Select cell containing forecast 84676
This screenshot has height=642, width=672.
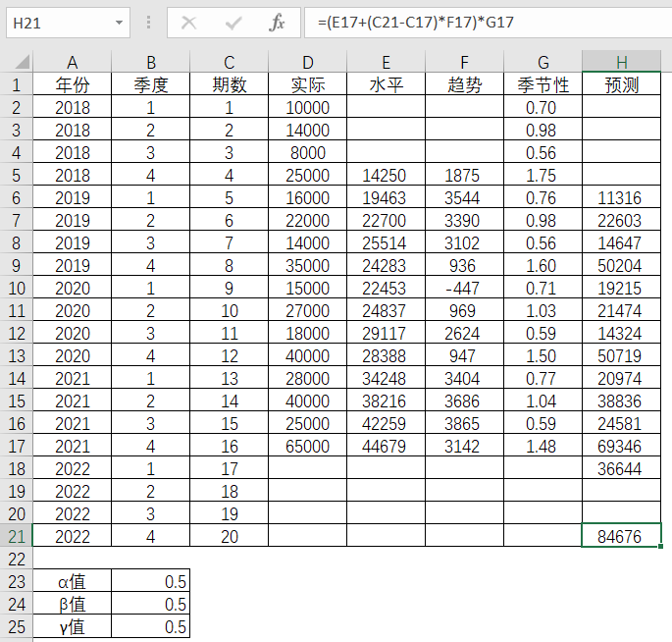point(621,536)
